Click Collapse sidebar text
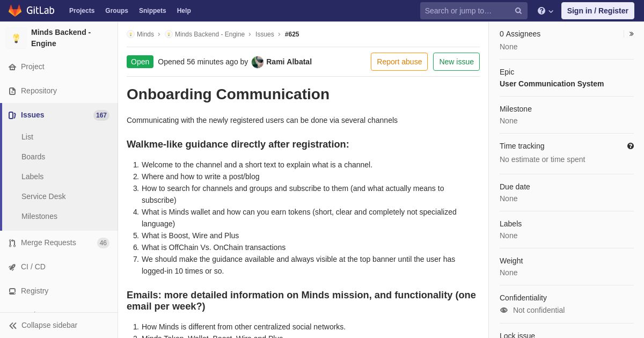The width and height of the screenshot is (644, 338). pyautogui.click(x=49, y=325)
